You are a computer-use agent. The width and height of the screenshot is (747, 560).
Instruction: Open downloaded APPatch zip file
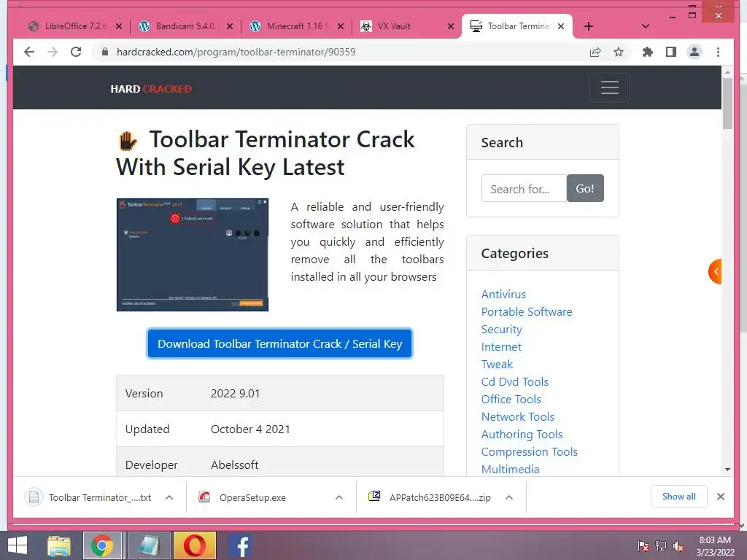point(430,497)
